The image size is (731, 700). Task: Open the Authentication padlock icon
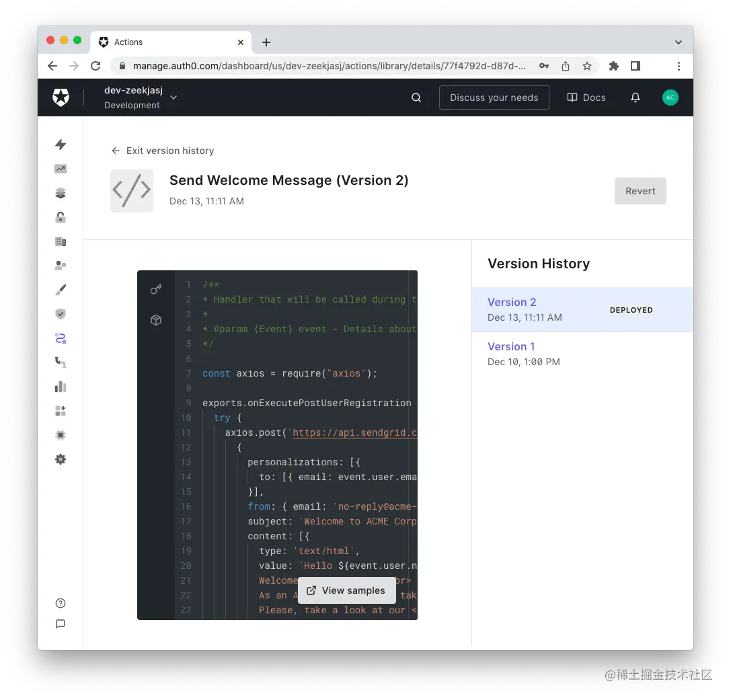(x=61, y=217)
